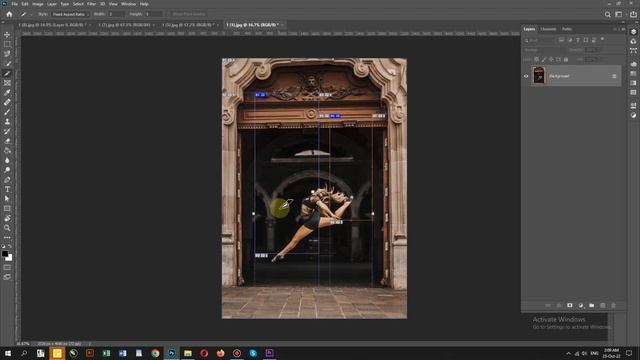Select the Horizontal Type tool
The image size is (640, 360).
pos(7,189)
